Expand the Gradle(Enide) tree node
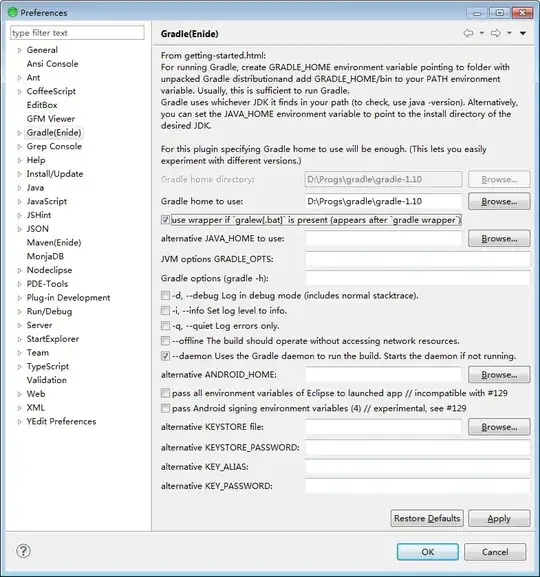Viewport: 540px width, 577px height. (20, 133)
